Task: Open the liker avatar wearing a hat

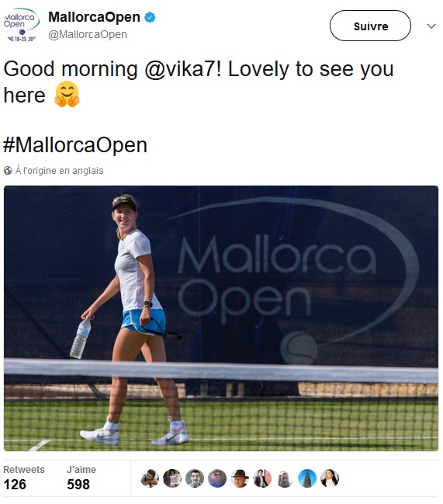Action: pyautogui.click(x=240, y=478)
